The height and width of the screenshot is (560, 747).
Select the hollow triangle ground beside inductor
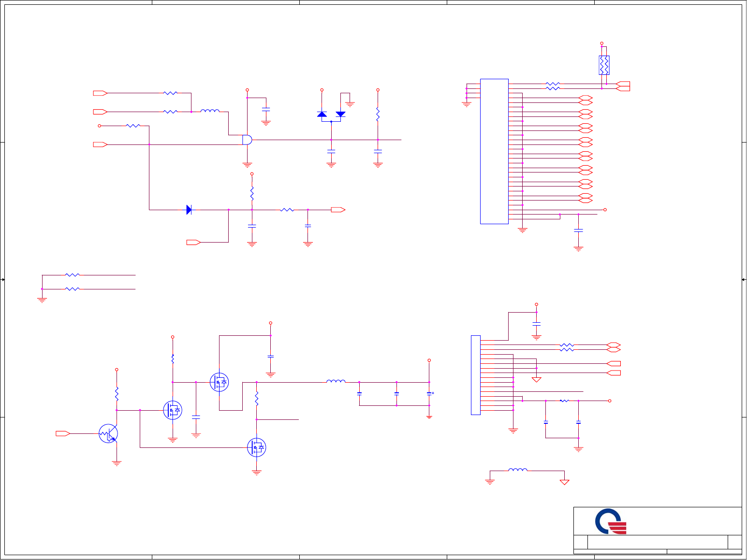tap(564, 482)
